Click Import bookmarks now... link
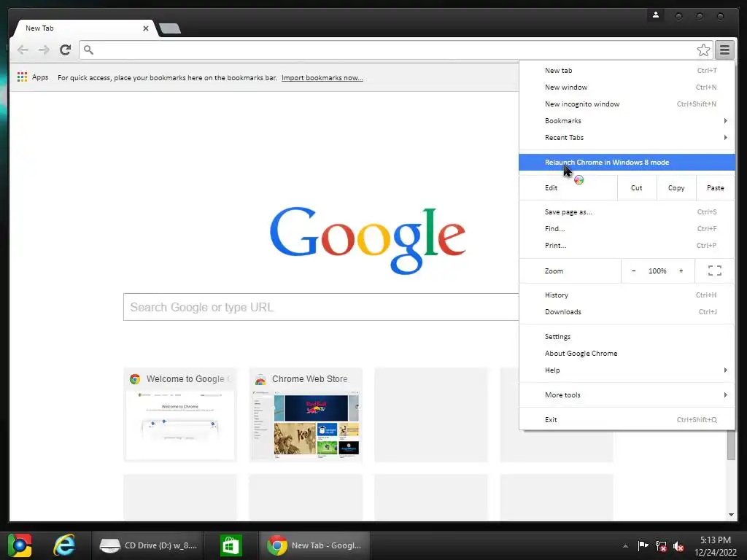747x560 pixels. coord(322,77)
